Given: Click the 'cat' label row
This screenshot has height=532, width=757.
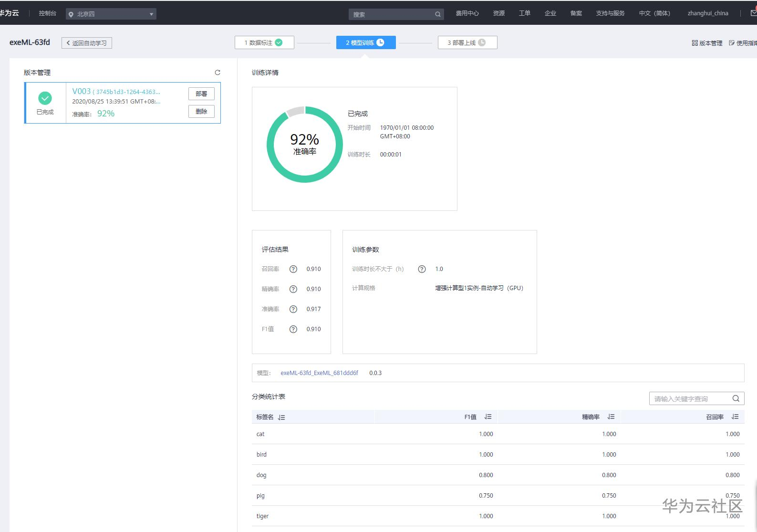Looking at the screenshot, I should coord(498,434).
